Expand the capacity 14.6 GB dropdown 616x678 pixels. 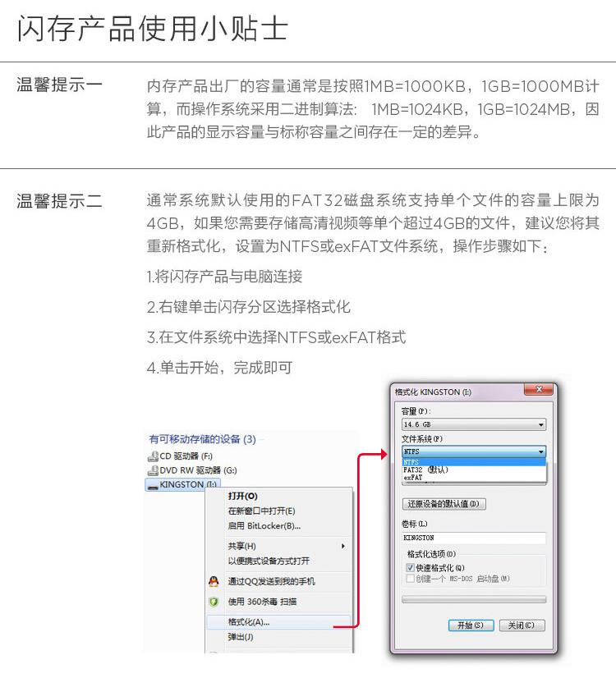click(x=474, y=424)
